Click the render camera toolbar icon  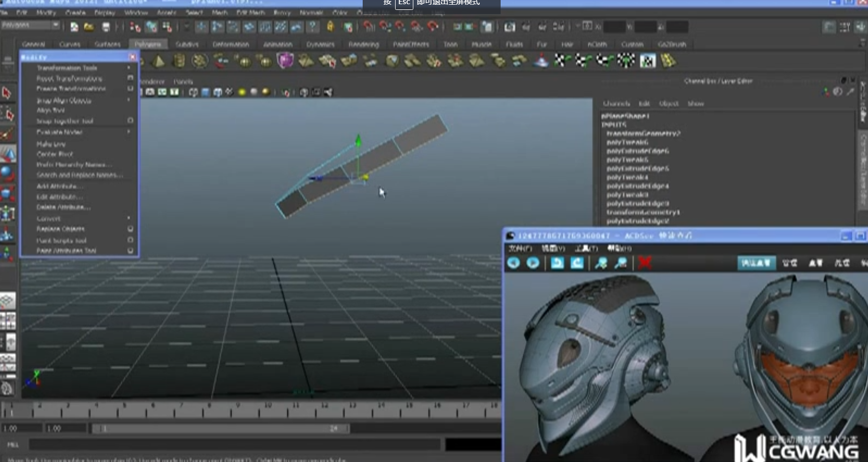510,27
